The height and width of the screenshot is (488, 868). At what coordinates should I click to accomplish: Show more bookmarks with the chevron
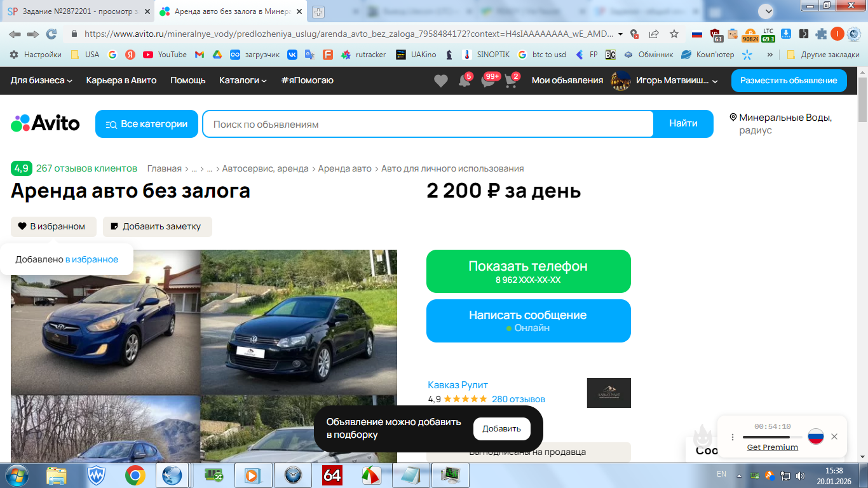[770, 55]
